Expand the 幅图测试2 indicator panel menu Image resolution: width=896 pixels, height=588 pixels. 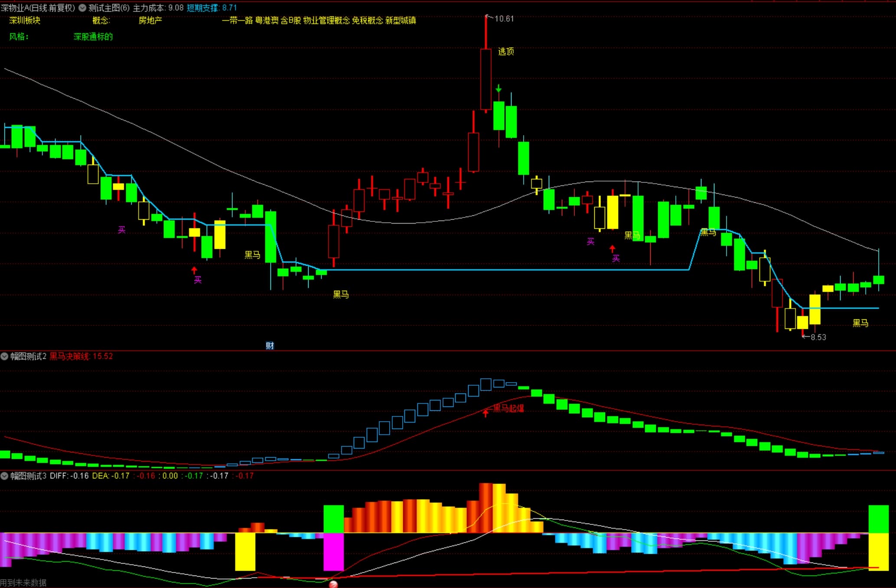4,356
